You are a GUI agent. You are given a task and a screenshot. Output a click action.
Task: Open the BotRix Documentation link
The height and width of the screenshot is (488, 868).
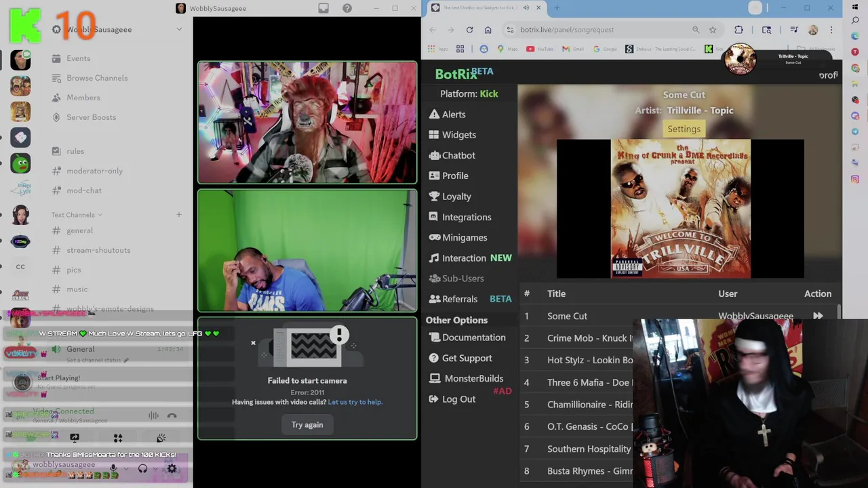click(467, 338)
